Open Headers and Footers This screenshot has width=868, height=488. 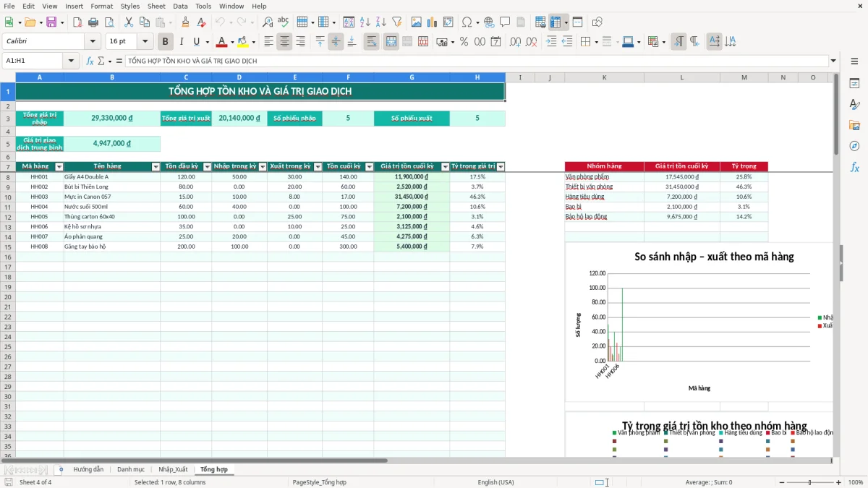520,22
